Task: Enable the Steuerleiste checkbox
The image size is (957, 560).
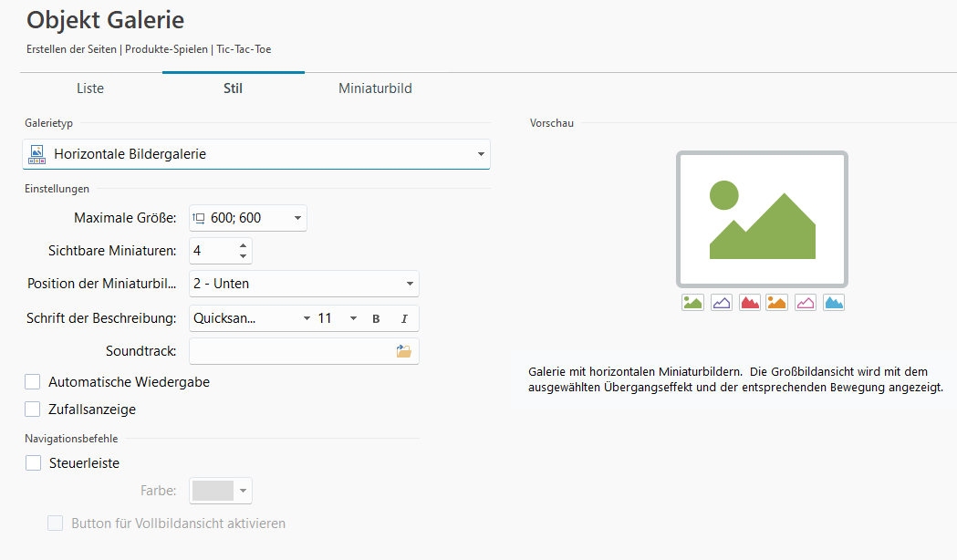Action: 33,463
